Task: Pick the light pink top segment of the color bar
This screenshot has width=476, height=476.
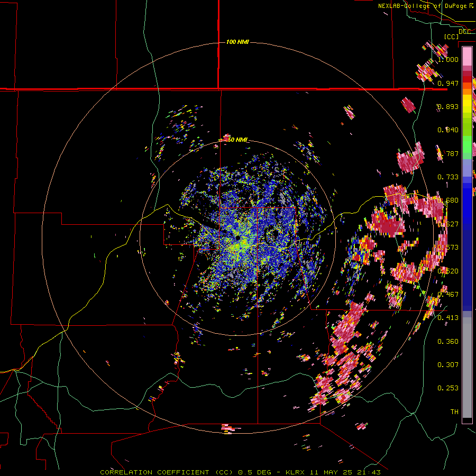Action: click(x=467, y=56)
